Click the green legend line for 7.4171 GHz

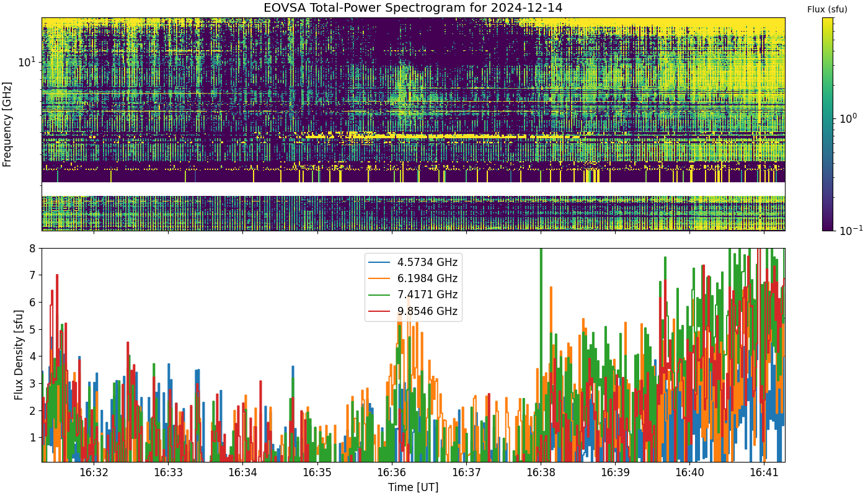[380, 294]
